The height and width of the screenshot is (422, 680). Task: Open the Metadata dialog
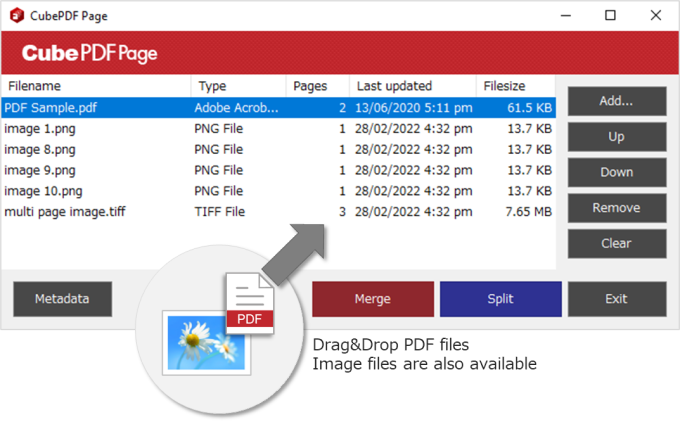coord(62,299)
